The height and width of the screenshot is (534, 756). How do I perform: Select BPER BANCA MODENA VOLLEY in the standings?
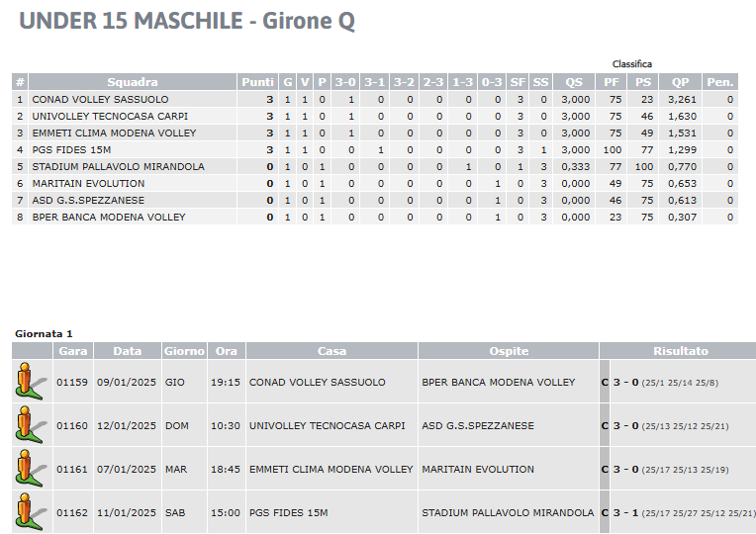click(x=109, y=218)
